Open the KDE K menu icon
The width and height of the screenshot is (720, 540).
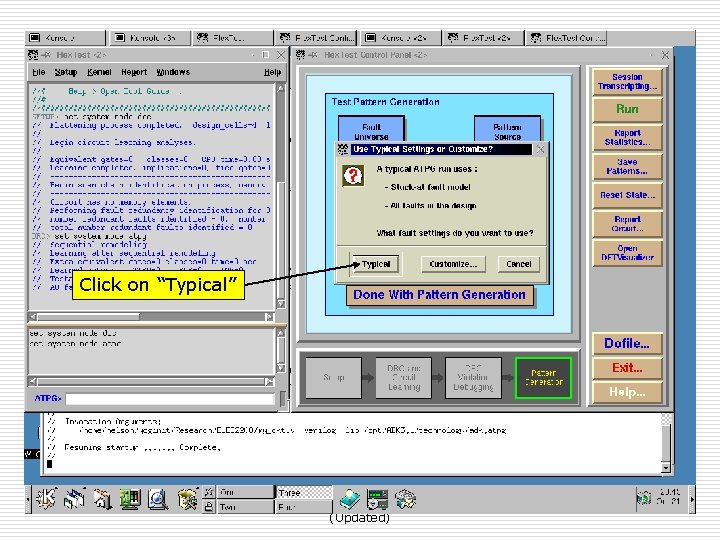pyautogui.click(x=45, y=500)
